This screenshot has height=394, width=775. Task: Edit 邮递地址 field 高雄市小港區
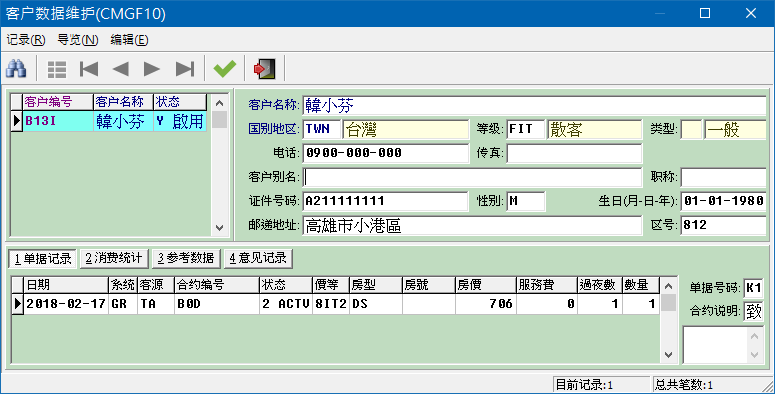472,225
